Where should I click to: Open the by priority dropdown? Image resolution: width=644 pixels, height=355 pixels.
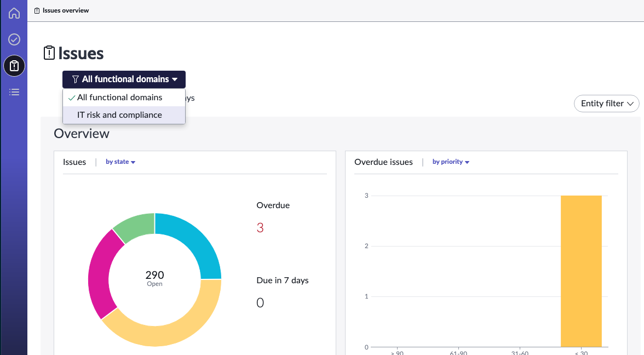point(451,162)
